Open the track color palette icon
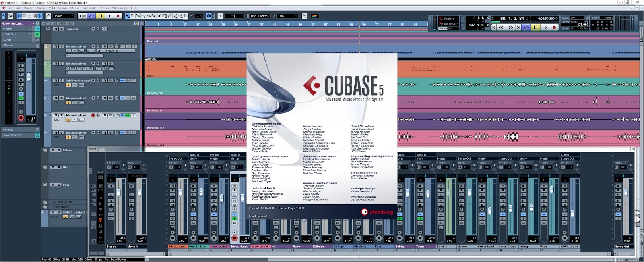The width and height of the screenshot is (644, 262). click(x=315, y=16)
